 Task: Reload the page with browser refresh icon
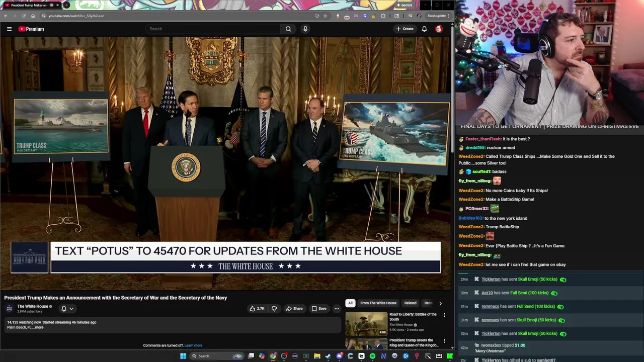click(x=24, y=16)
